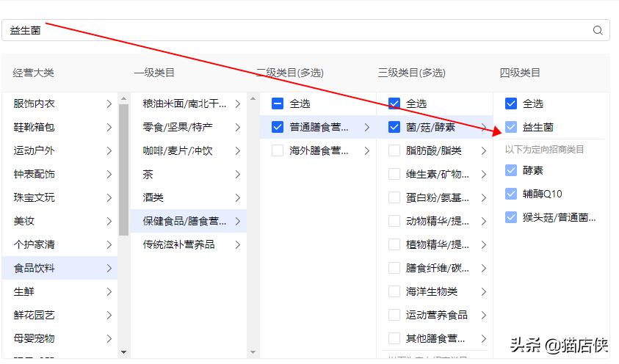Screen dimensions: 619x364
Task: Toggle 全选 checkbox in 四级类目 column
Action: [x=511, y=103]
